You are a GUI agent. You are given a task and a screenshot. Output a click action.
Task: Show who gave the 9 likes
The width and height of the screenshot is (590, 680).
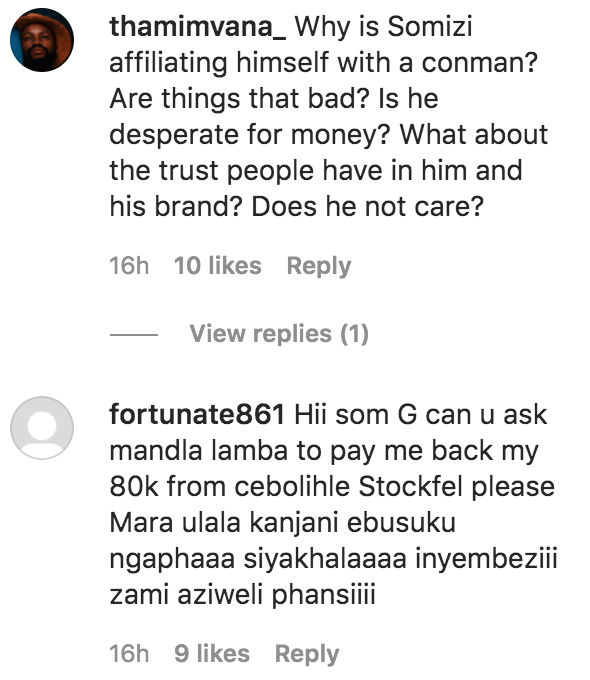click(212, 654)
